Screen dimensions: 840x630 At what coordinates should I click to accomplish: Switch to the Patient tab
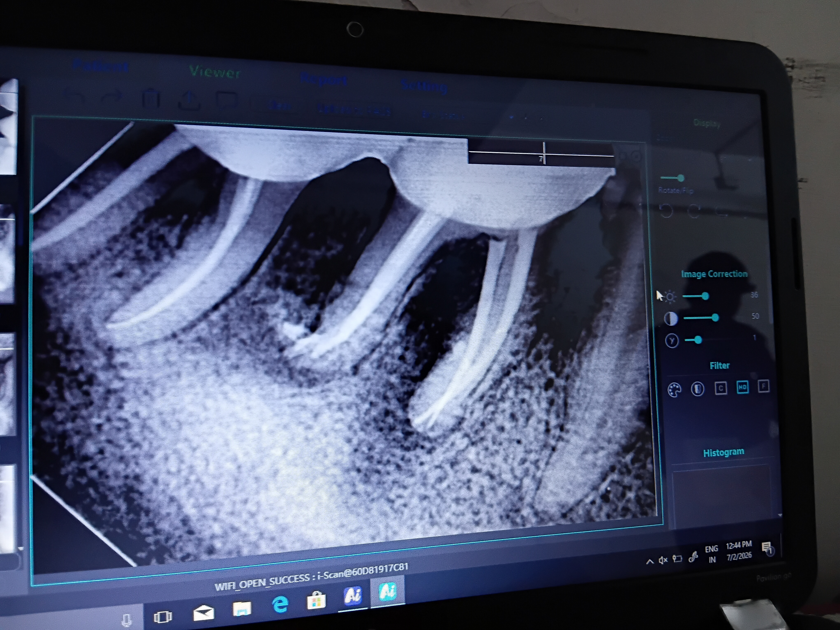100,66
